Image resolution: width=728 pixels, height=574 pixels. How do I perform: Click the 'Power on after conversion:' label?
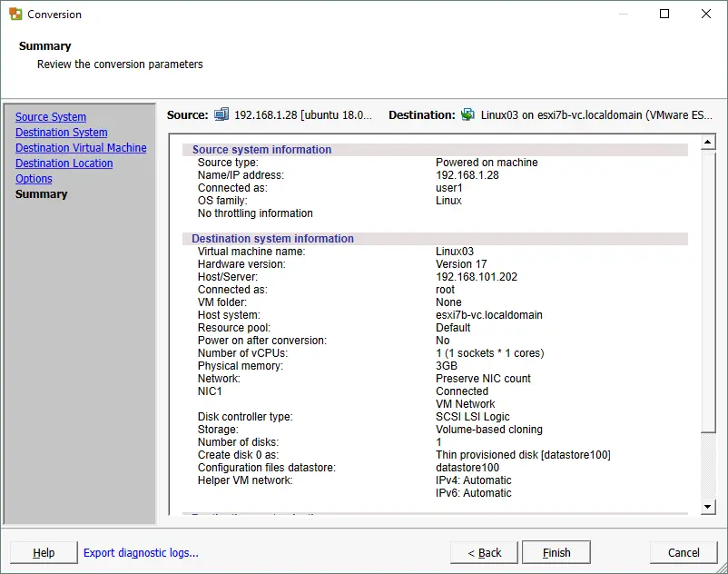(261, 341)
